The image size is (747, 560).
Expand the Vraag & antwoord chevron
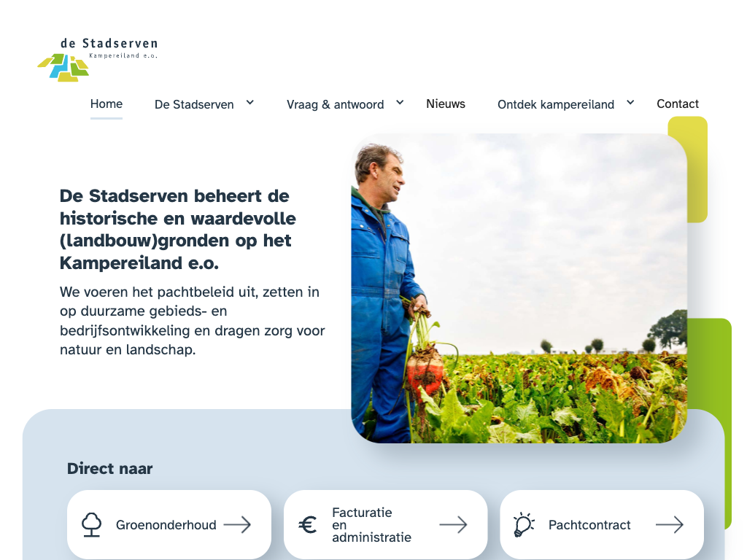click(400, 102)
